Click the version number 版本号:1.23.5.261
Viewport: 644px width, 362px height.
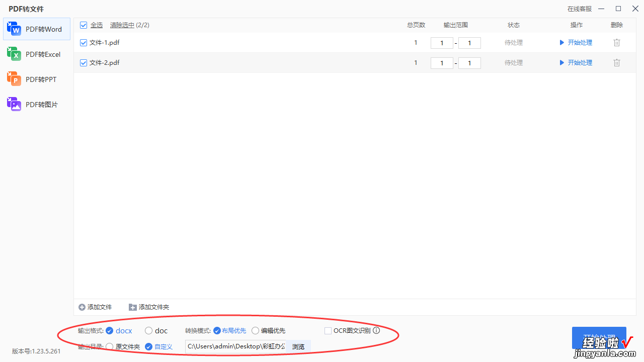[x=36, y=351]
